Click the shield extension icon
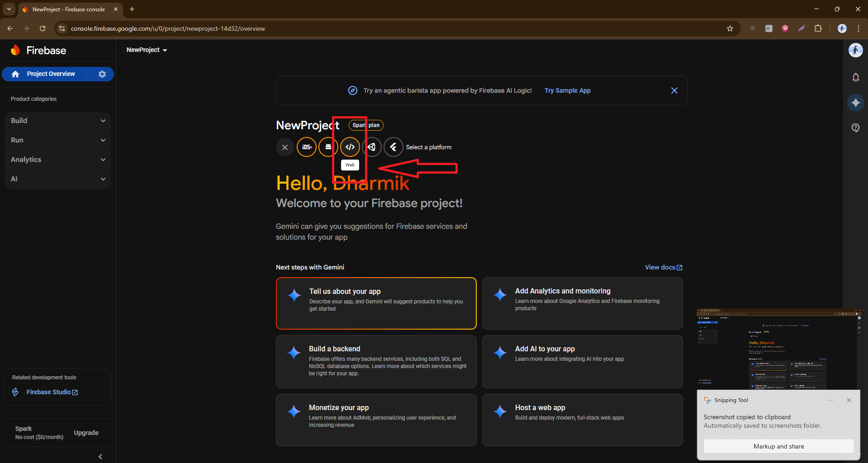 [785, 28]
